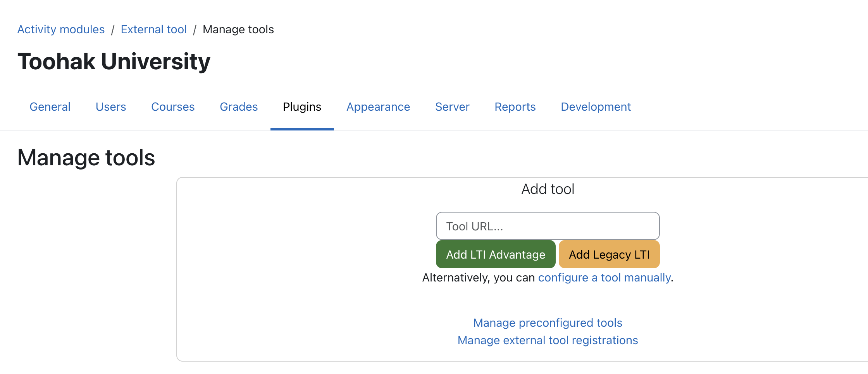868x374 pixels.
Task: Open Manage external tool registrations link
Action: pyautogui.click(x=548, y=340)
